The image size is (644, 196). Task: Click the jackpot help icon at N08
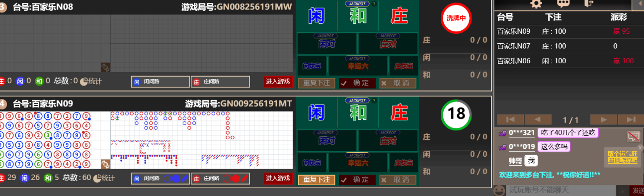[374, 3]
